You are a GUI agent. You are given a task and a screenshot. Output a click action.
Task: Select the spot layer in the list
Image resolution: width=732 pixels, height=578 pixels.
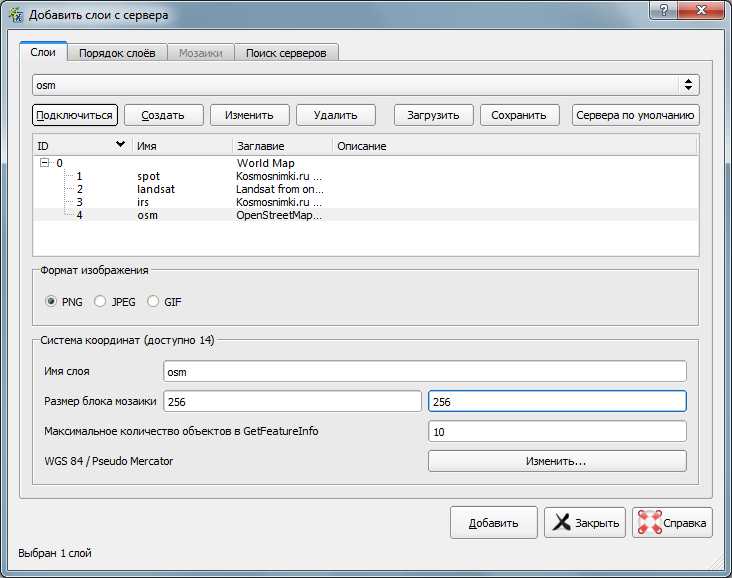(148, 176)
